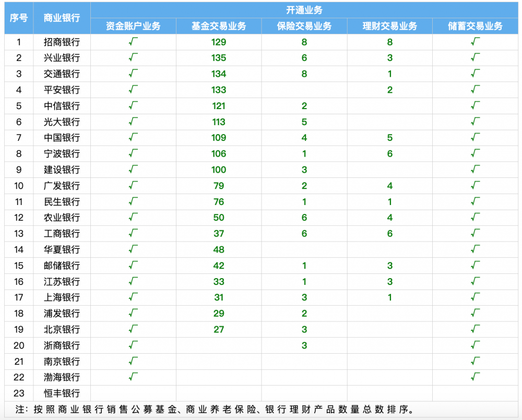Click the 序号 column header
The width and height of the screenshot is (522, 420).
coord(19,18)
